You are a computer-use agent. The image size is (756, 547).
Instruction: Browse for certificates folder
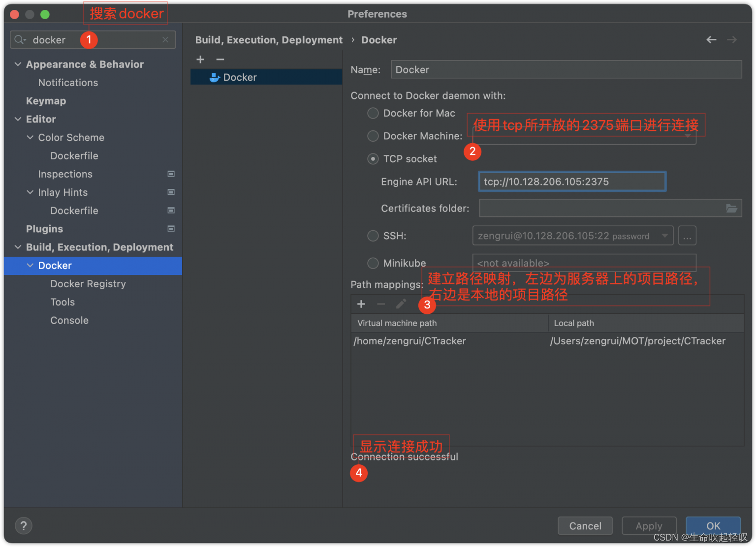pos(731,209)
